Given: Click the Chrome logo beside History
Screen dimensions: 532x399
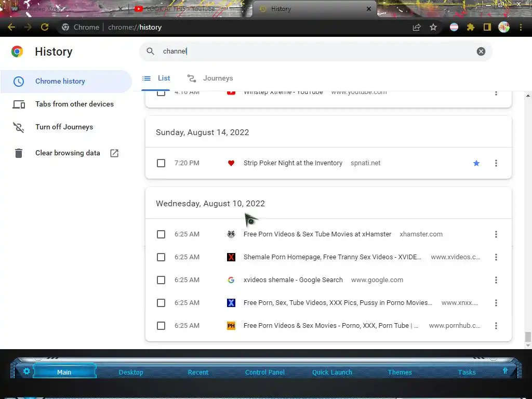Looking at the screenshot, I should pyautogui.click(x=17, y=51).
